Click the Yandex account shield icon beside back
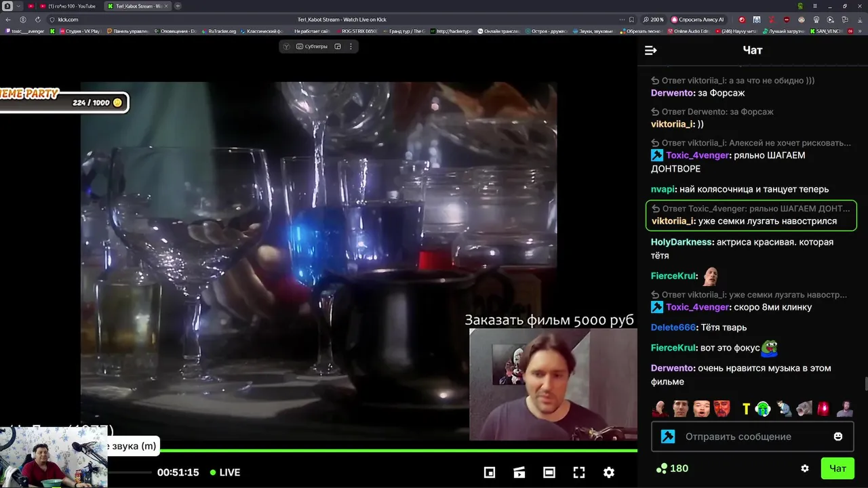868x488 pixels. point(23,20)
